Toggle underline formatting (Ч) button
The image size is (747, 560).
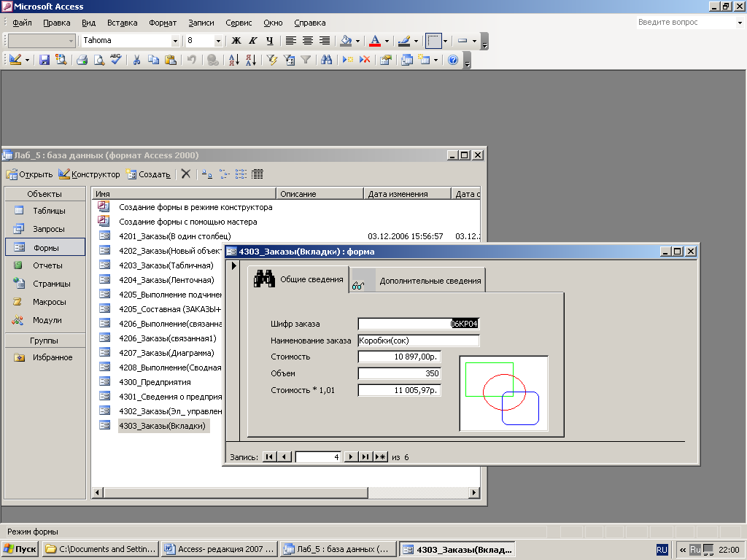point(270,41)
